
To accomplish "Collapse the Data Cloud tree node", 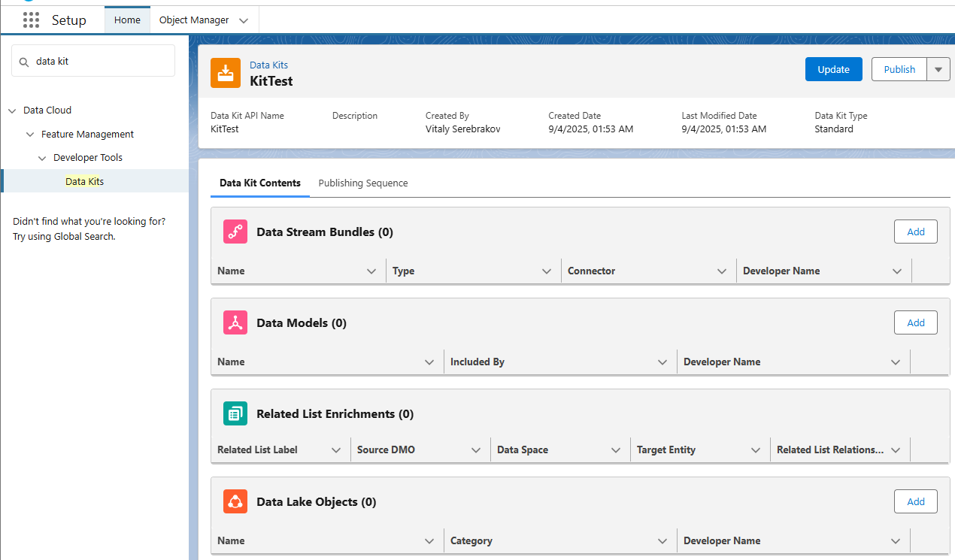I will pyautogui.click(x=12, y=110).
